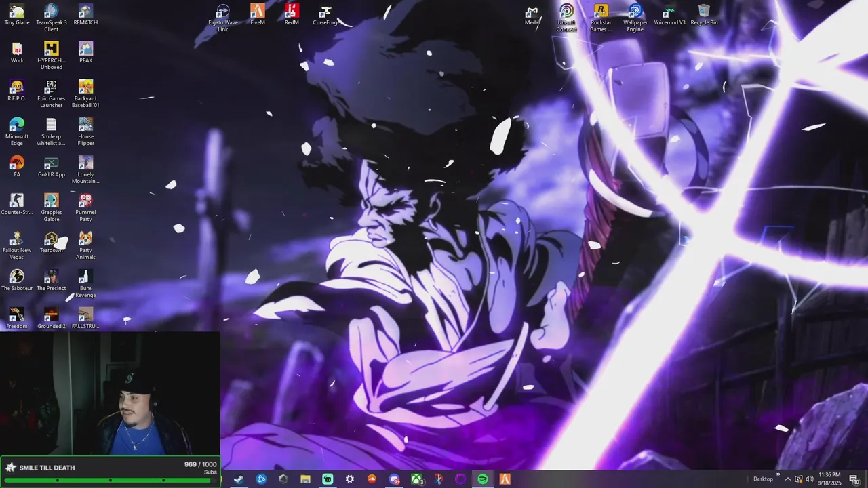The image size is (868, 488).
Task: Select the Pummel Party icon
Action: point(85,208)
